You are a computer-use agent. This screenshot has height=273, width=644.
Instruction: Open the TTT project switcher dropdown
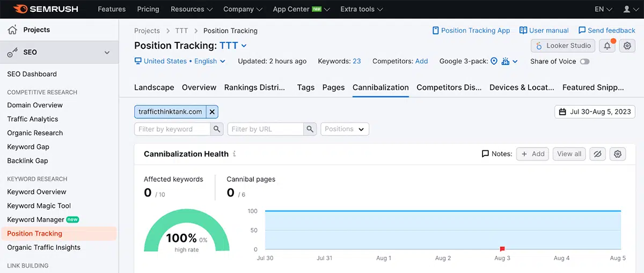tap(233, 46)
